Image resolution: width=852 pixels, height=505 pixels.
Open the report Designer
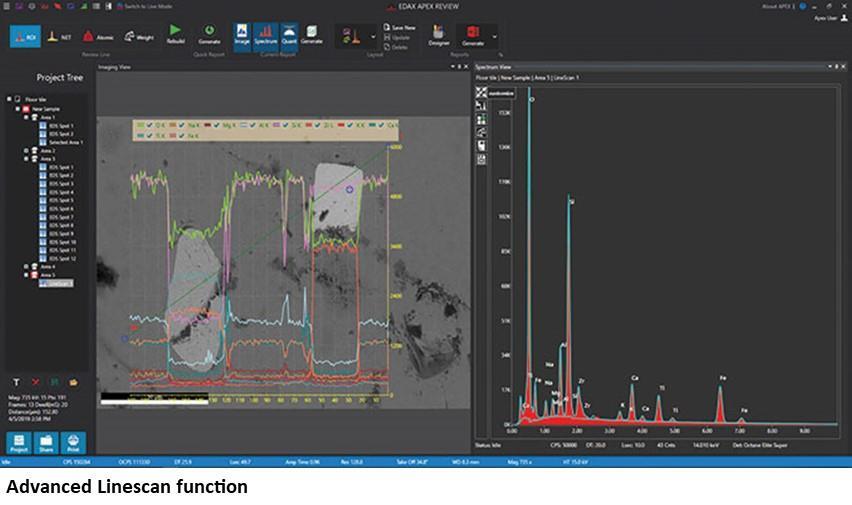pyautogui.click(x=438, y=35)
